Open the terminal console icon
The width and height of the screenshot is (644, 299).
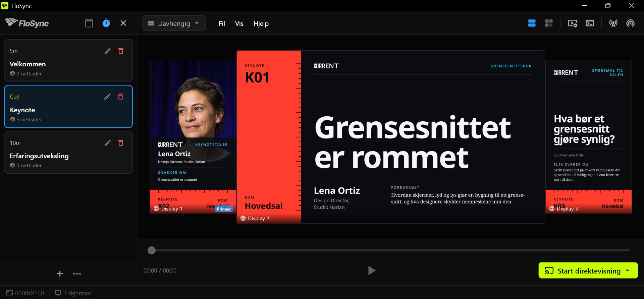(590, 23)
